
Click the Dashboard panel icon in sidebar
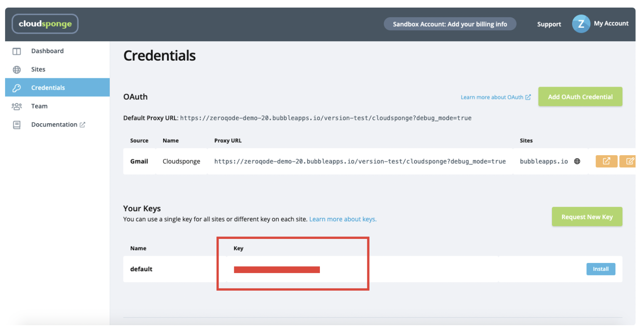(x=17, y=51)
